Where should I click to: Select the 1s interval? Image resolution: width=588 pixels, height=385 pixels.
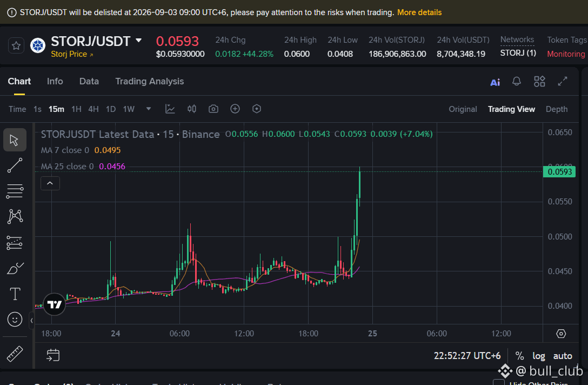37,109
